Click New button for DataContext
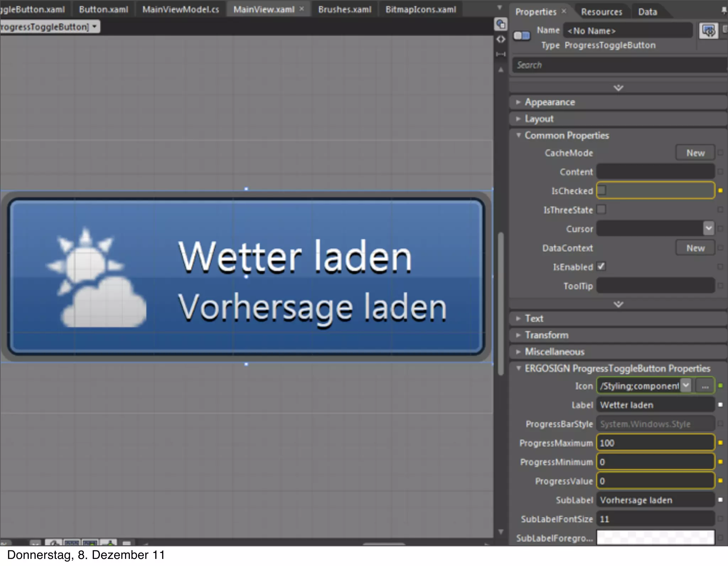The image size is (728, 566). [695, 248]
